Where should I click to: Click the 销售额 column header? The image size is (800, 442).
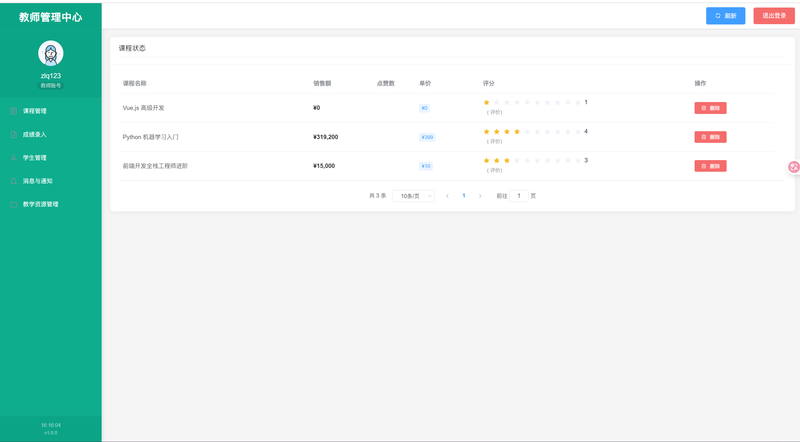pyautogui.click(x=322, y=83)
